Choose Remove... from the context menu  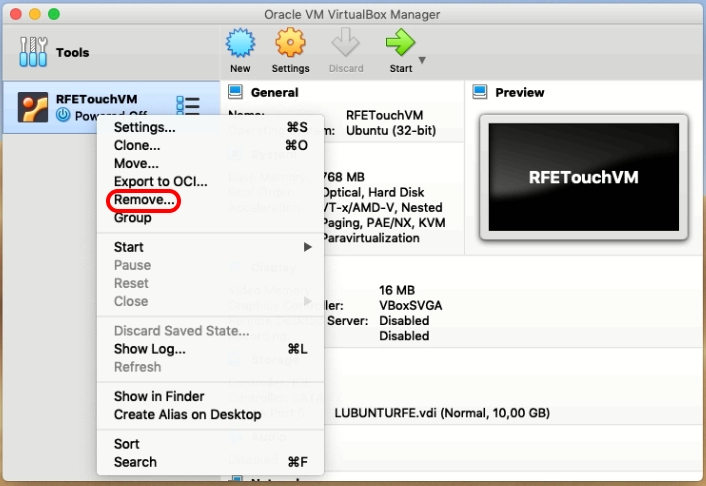tap(144, 200)
